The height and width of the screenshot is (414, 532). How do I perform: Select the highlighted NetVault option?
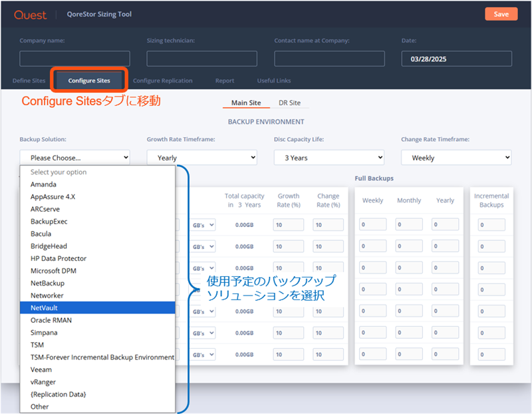[x=98, y=308]
